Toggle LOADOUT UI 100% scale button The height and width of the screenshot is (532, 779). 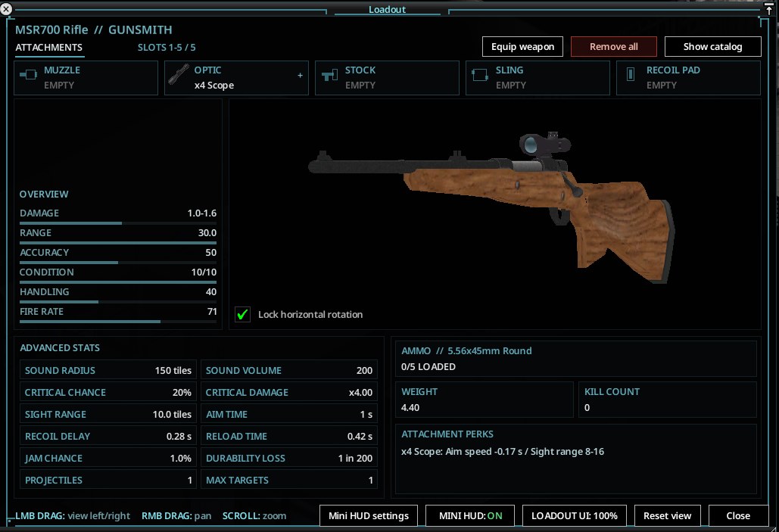point(575,515)
